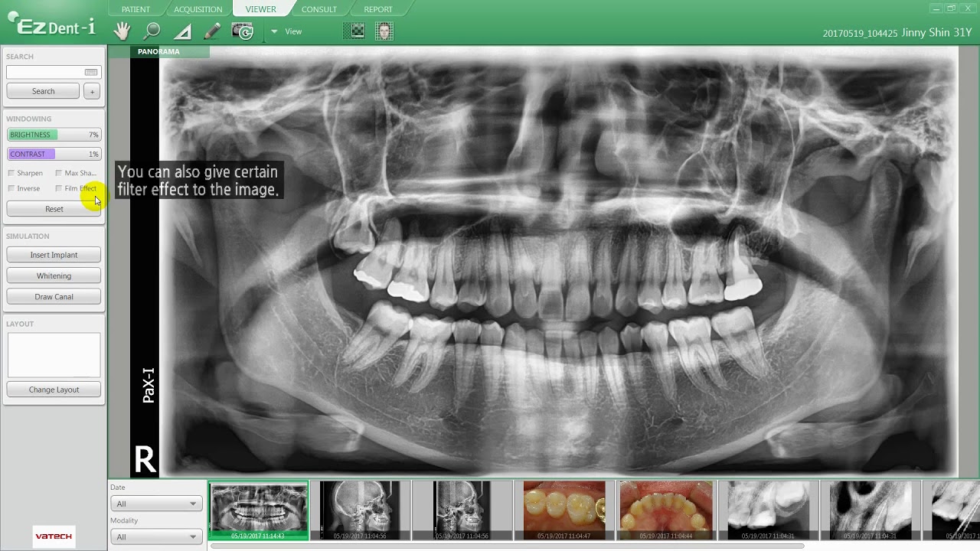Open the REPORT tab

pyautogui.click(x=378, y=9)
